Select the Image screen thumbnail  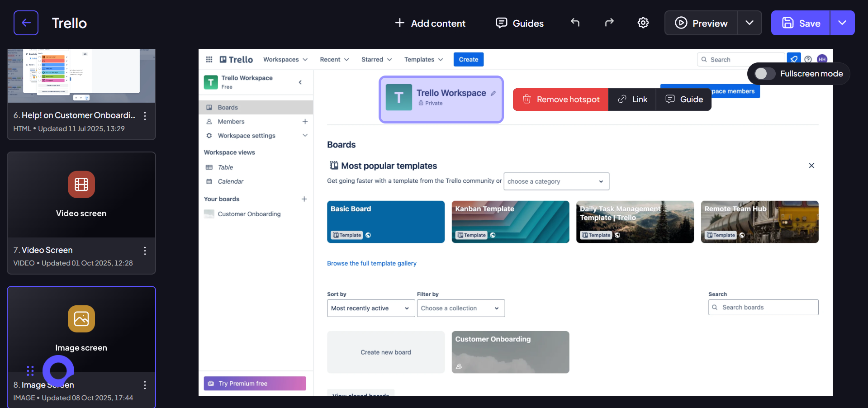81,329
